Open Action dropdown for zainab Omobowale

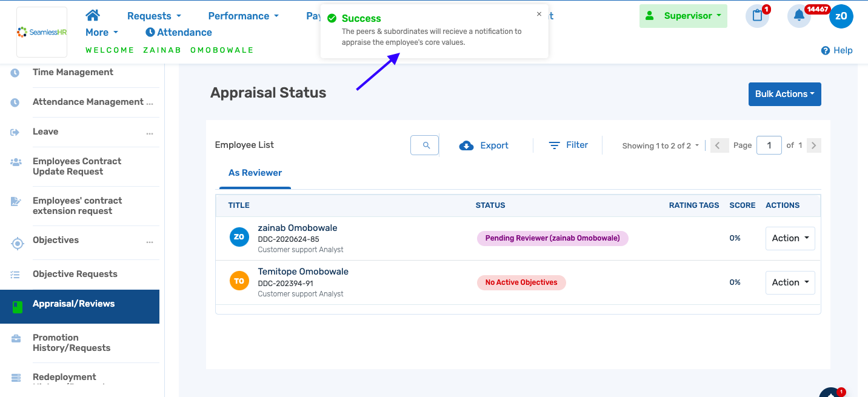coord(790,238)
